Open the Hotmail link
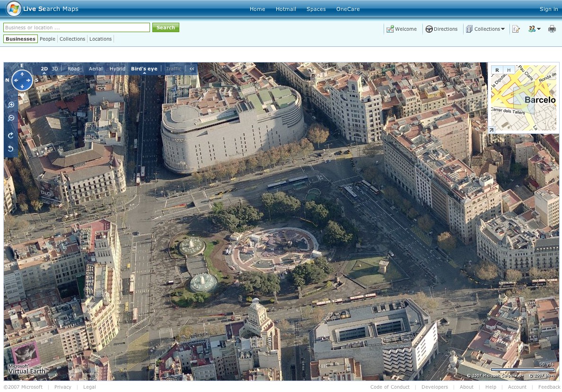562x392 pixels. pos(286,9)
